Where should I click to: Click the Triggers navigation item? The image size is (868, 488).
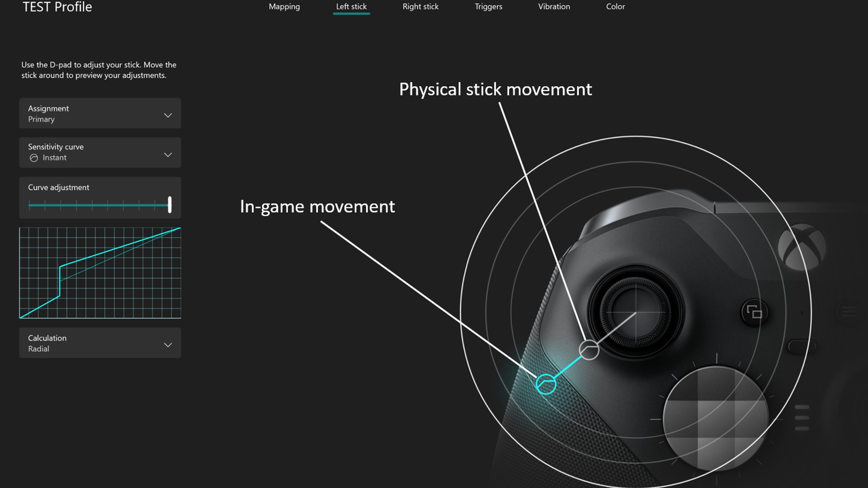[x=488, y=7]
